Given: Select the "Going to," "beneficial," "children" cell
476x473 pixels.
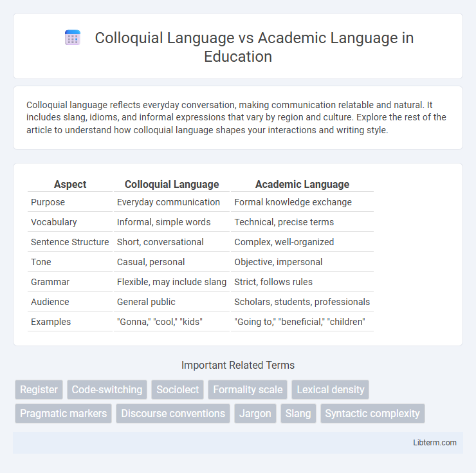Looking at the screenshot, I should coord(302,322).
